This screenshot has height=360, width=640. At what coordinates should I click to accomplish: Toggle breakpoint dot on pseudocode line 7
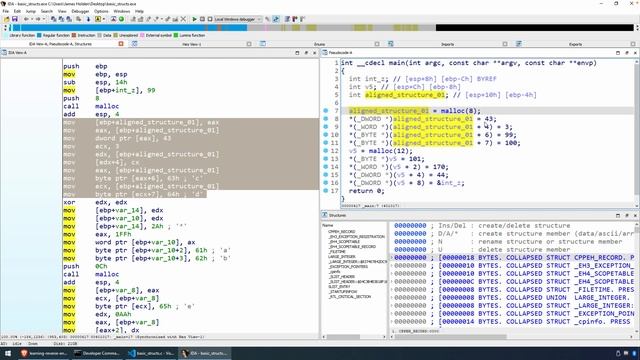326,111
